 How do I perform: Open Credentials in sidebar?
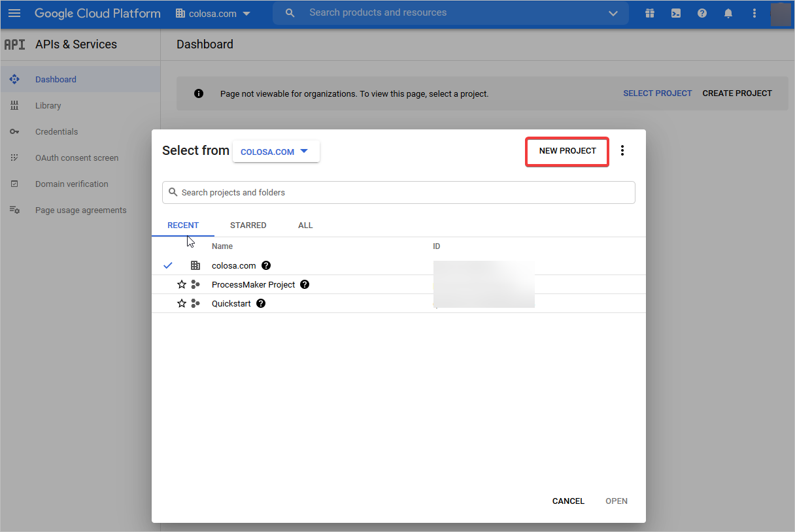80,131
